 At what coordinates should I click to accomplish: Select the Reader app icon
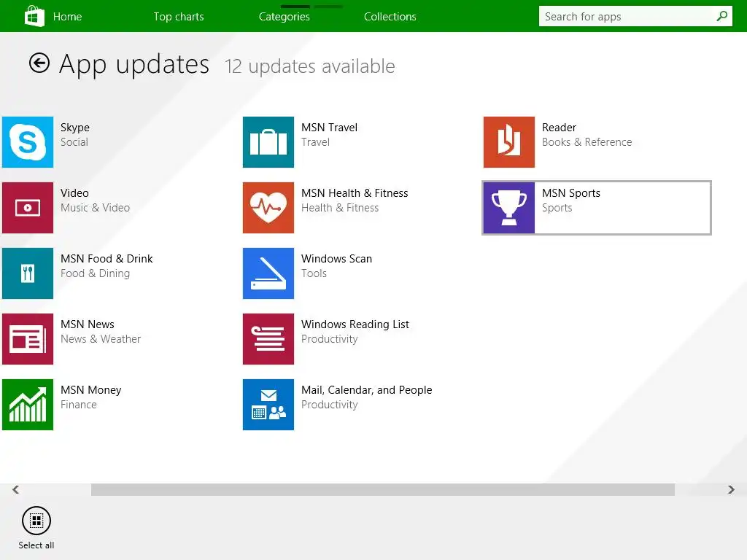pyautogui.click(x=508, y=142)
